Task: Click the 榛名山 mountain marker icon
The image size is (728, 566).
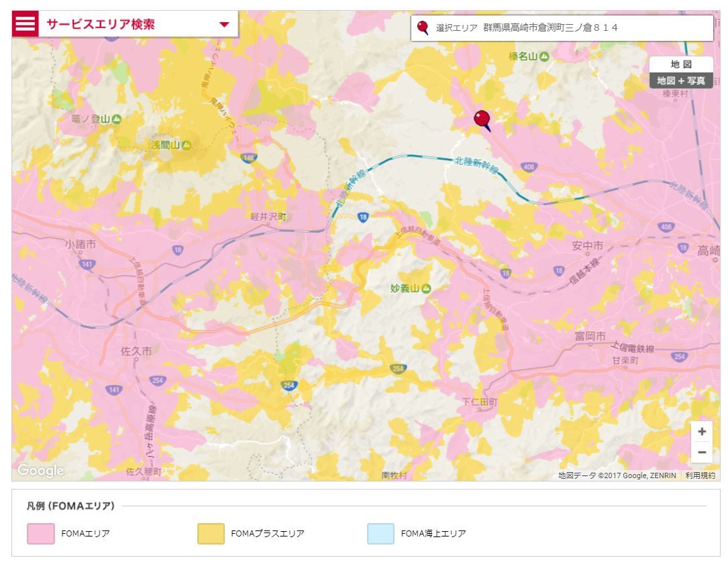Action: pyautogui.click(x=544, y=56)
